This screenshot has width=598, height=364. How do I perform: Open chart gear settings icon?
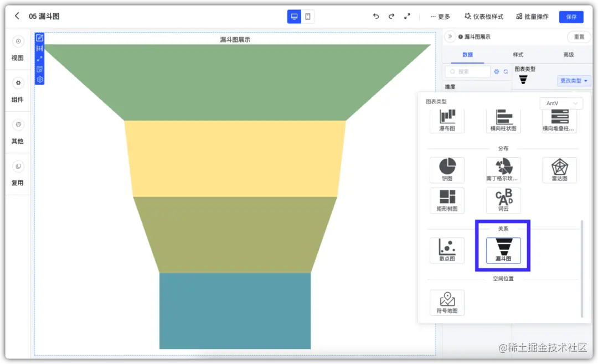(x=40, y=79)
